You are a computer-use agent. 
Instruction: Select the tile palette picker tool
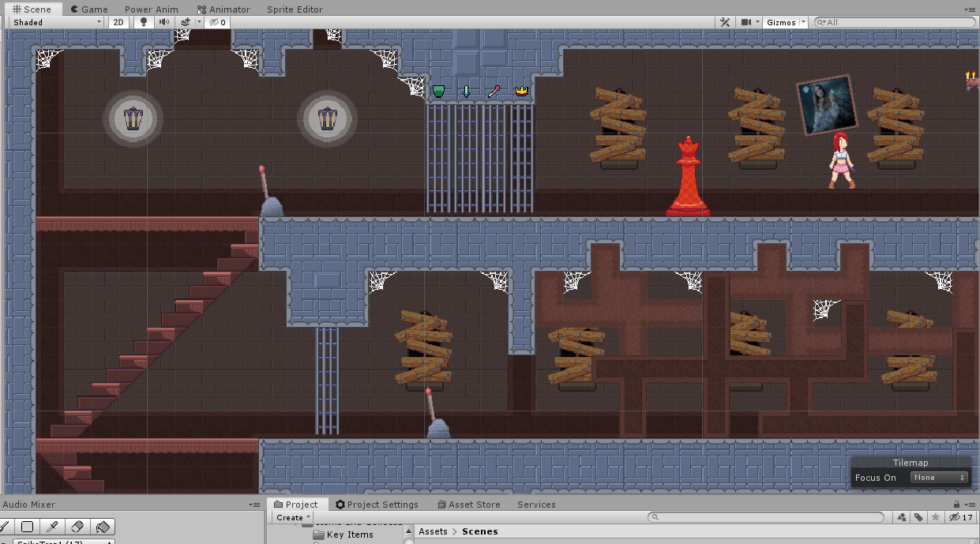[52, 527]
